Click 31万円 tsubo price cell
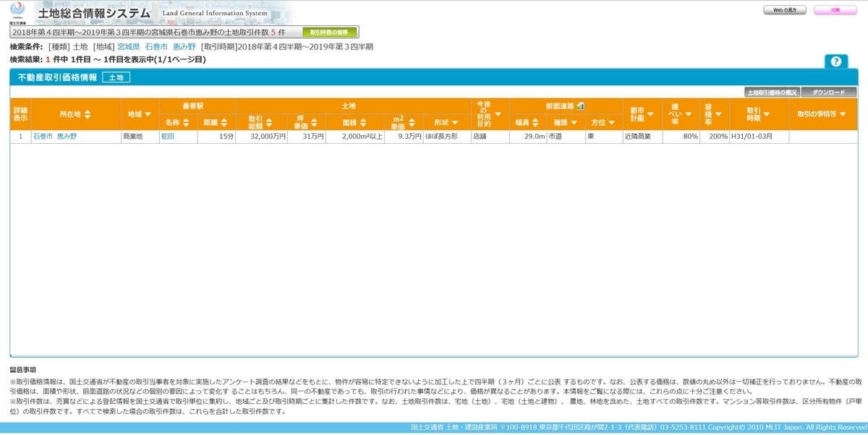Image resolution: width=868 pixels, height=435 pixels. (x=306, y=136)
